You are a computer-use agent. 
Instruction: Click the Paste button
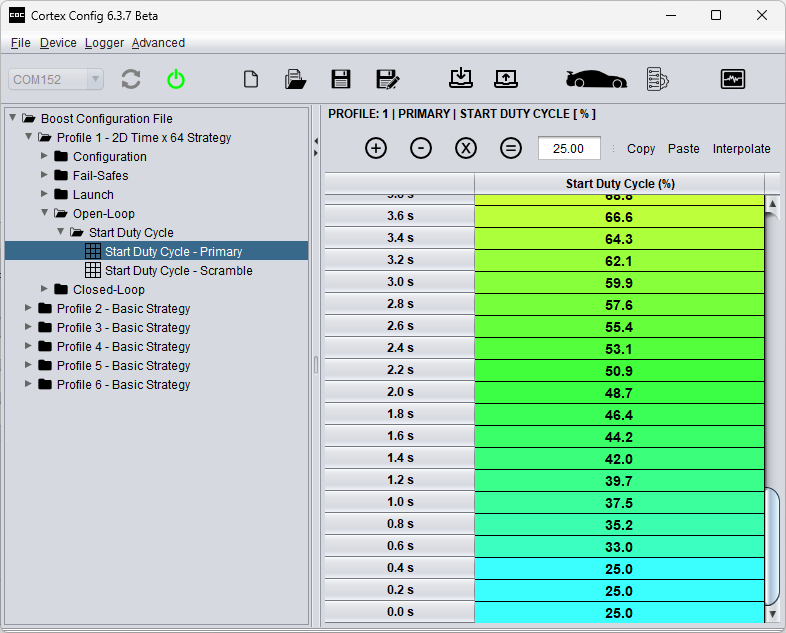pos(683,149)
